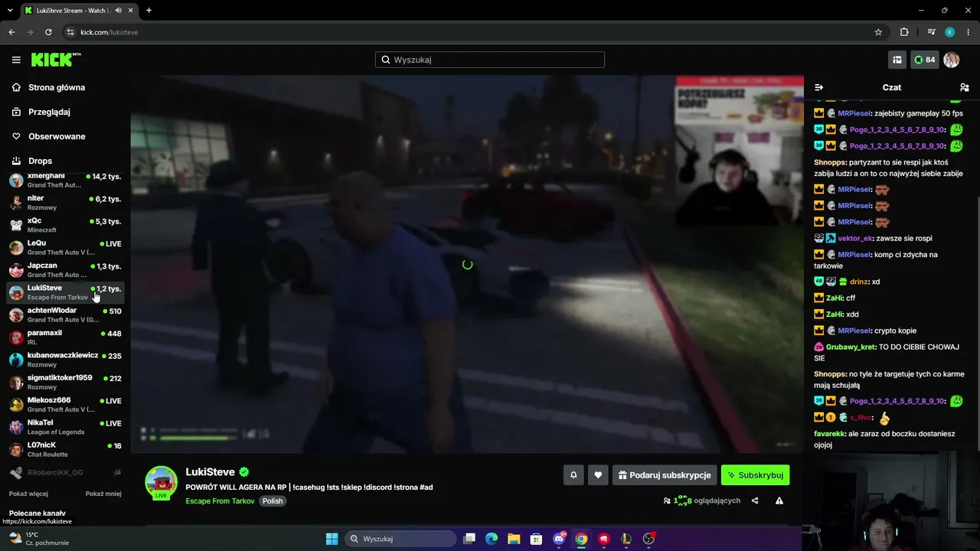Collapse list with Pokaż mniej
The height and width of the screenshot is (551, 980).
click(103, 494)
